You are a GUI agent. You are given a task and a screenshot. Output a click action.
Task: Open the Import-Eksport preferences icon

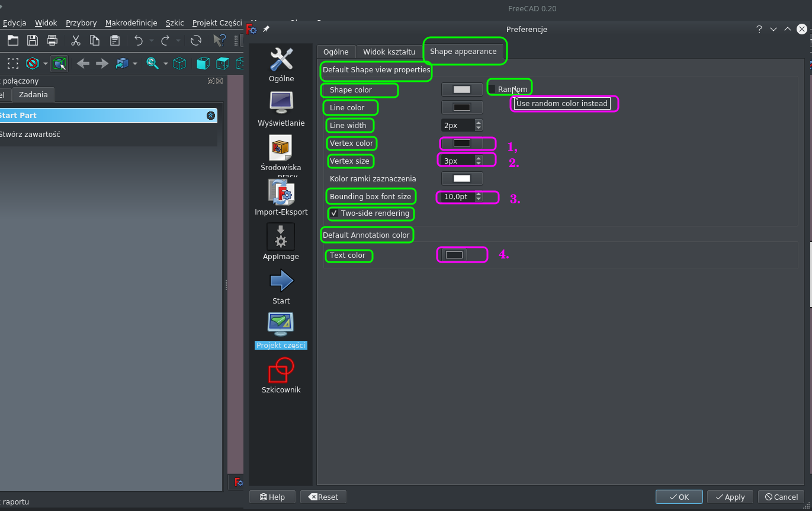click(x=281, y=192)
